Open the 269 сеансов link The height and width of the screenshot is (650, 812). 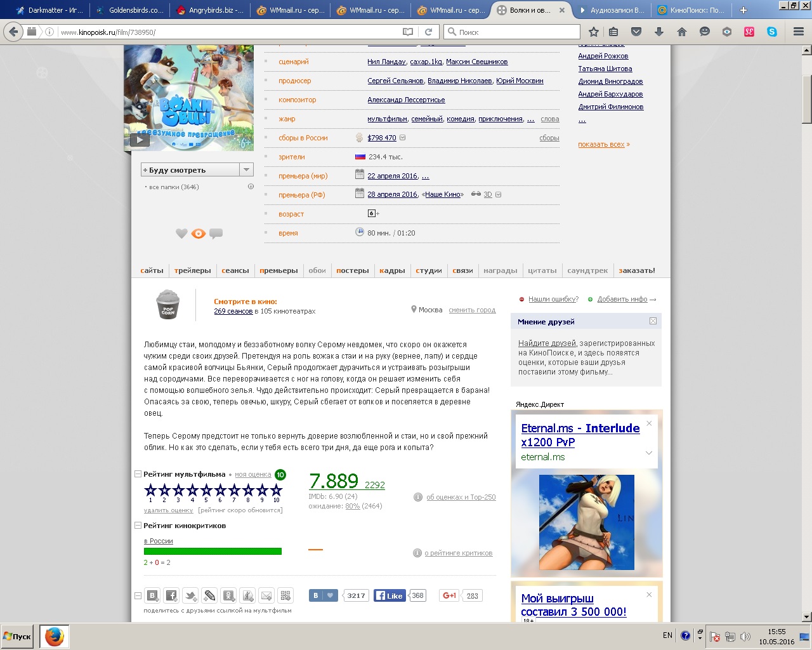pos(233,311)
